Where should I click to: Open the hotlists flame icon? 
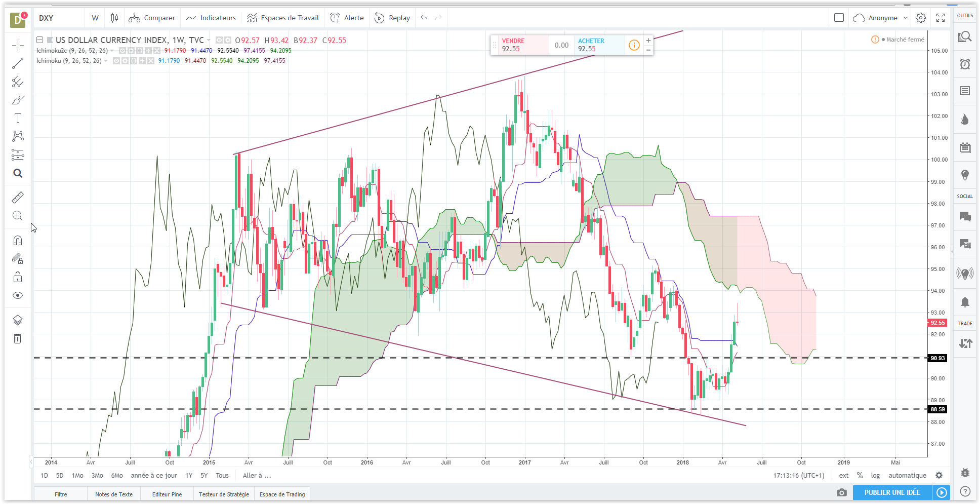pos(965,119)
